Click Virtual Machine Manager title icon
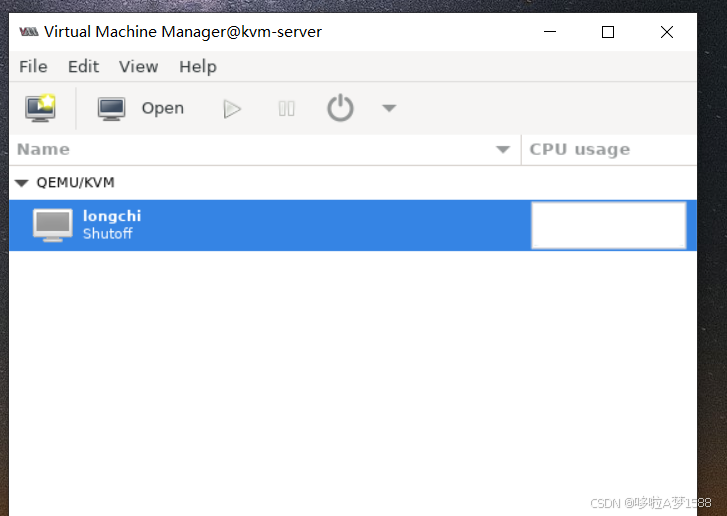 click(29, 32)
